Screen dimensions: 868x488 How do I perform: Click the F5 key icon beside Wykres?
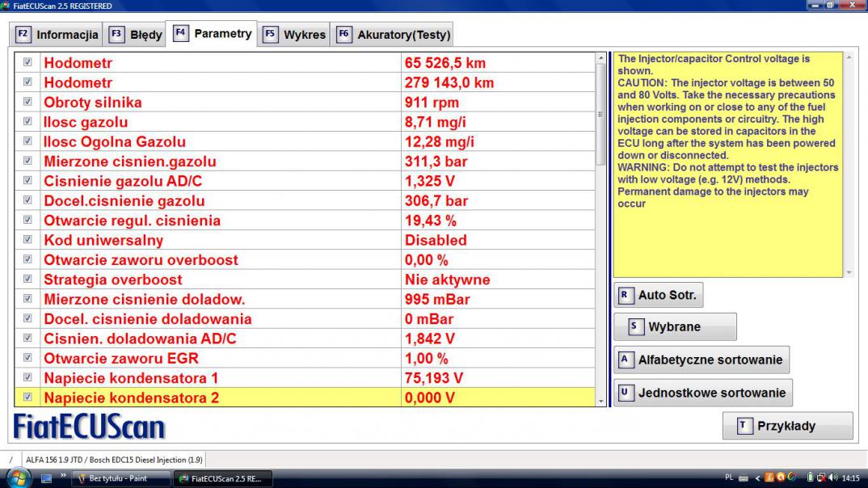point(270,35)
